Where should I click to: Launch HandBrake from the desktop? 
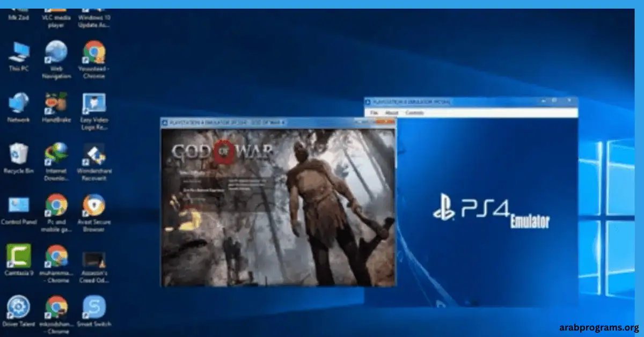pyautogui.click(x=56, y=107)
